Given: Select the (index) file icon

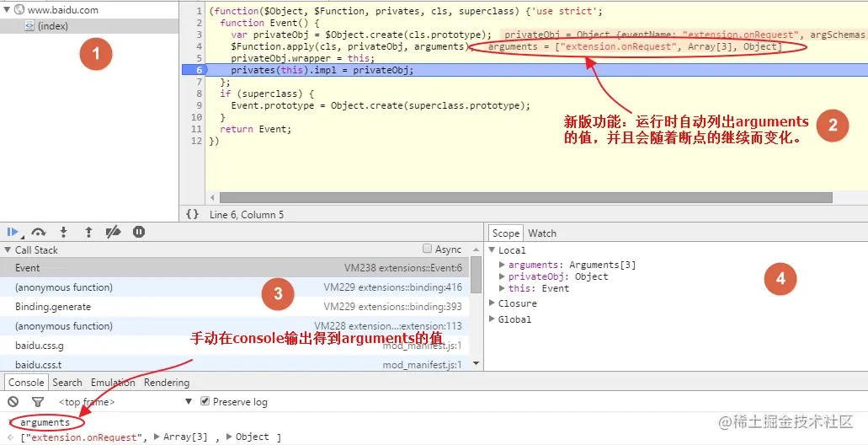Looking at the screenshot, I should pyautogui.click(x=29, y=26).
